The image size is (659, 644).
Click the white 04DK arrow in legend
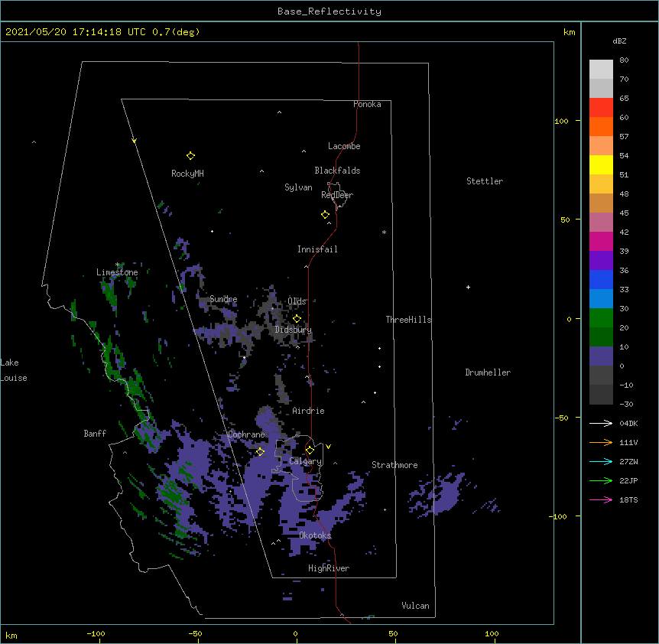pyautogui.click(x=601, y=423)
